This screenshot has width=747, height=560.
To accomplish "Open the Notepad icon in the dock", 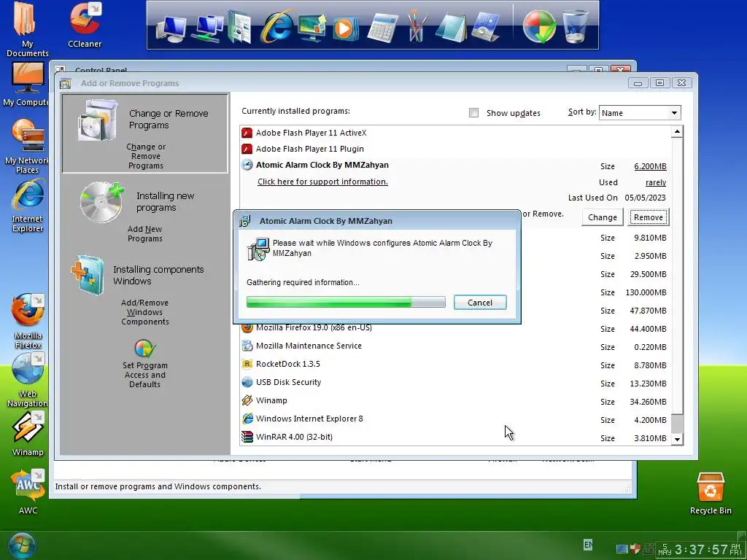I will tap(450, 28).
